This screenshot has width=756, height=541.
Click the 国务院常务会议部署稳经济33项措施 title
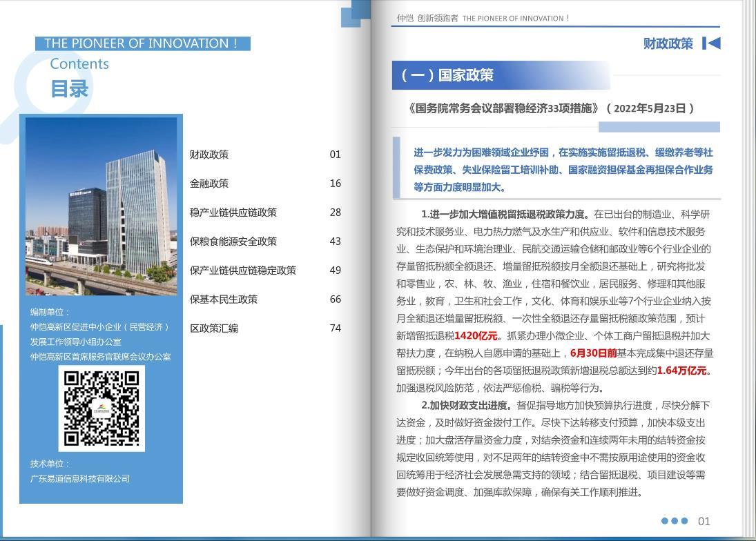click(551, 108)
